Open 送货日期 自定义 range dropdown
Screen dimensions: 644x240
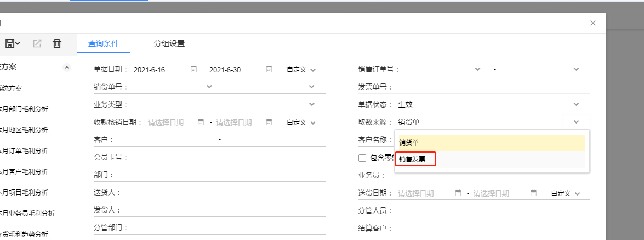click(x=566, y=193)
